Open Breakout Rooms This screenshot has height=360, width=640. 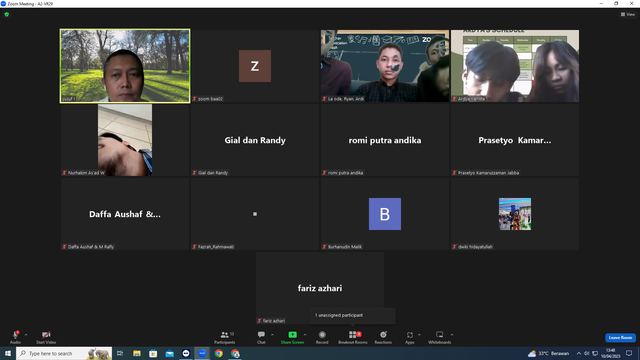353,337
